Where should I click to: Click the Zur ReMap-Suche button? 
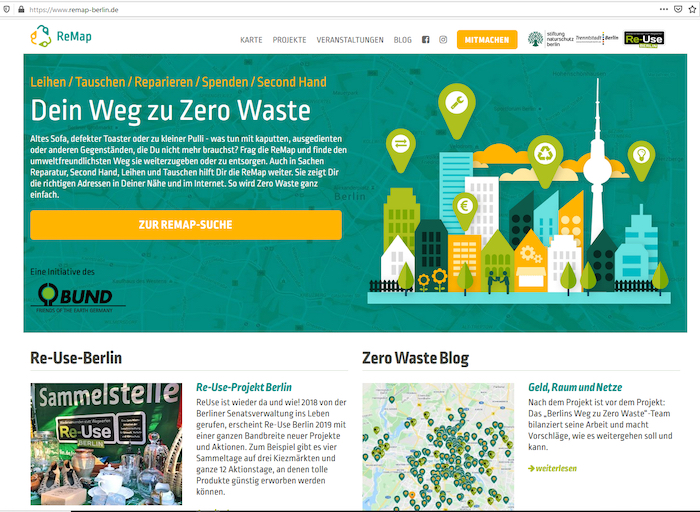[186, 225]
